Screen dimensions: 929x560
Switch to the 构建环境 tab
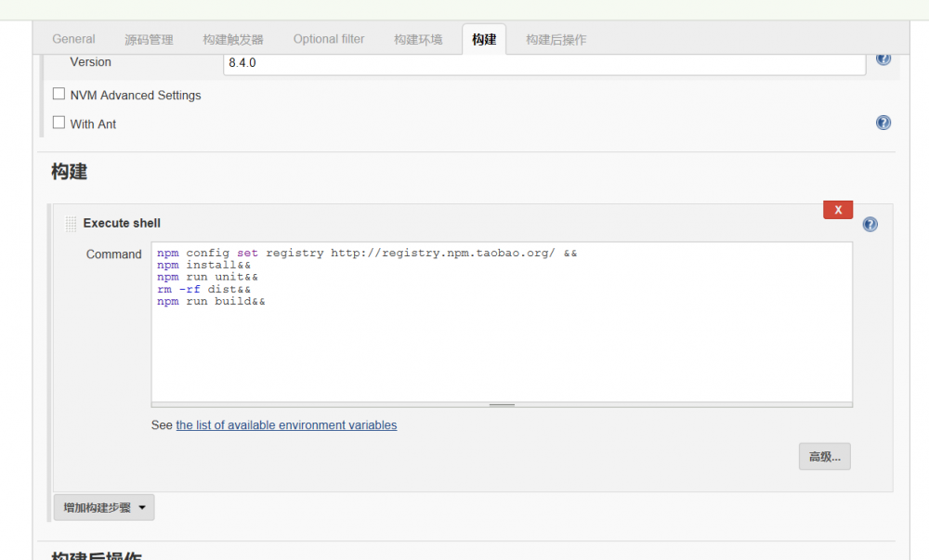pyautogui.click(x=418, y=39)
